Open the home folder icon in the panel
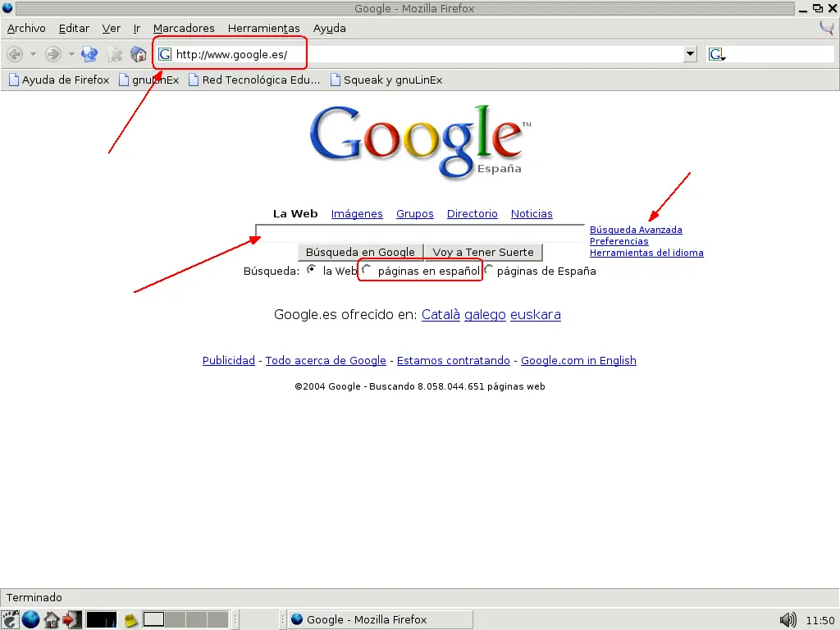Viewport: 840px width, 630px height. (x=52, y=620)
